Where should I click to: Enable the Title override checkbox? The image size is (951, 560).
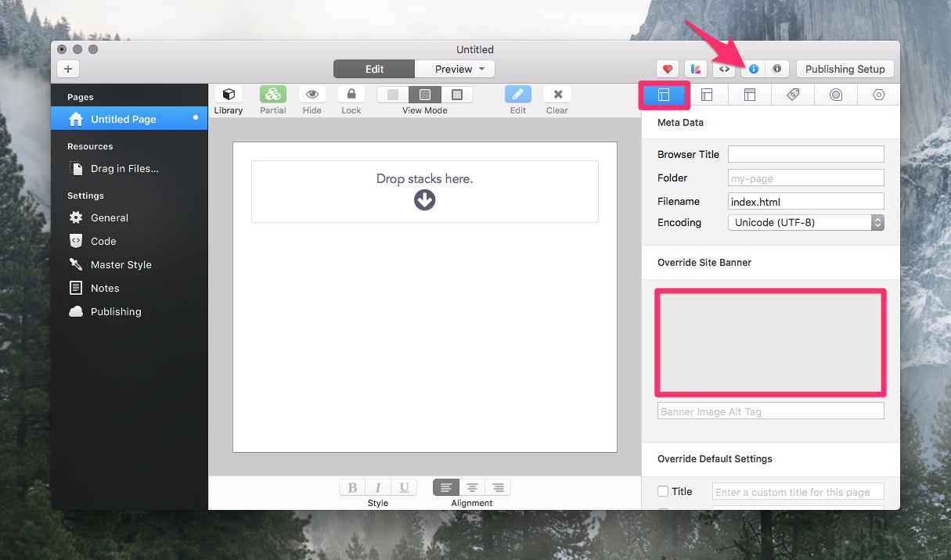tap(663, 491)
